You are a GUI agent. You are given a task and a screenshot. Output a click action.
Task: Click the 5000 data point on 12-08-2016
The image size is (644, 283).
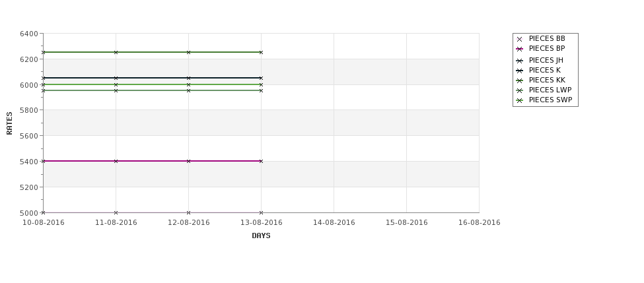point(188,212)
